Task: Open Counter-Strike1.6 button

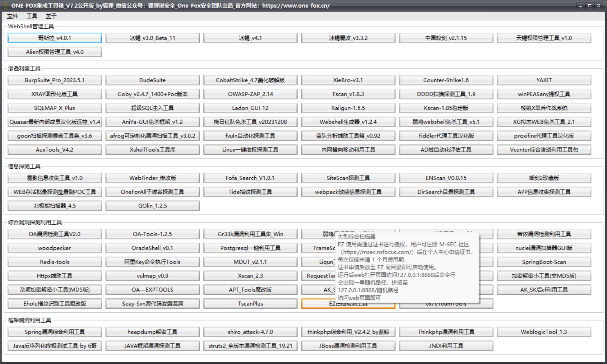Action: pos(446,80)
